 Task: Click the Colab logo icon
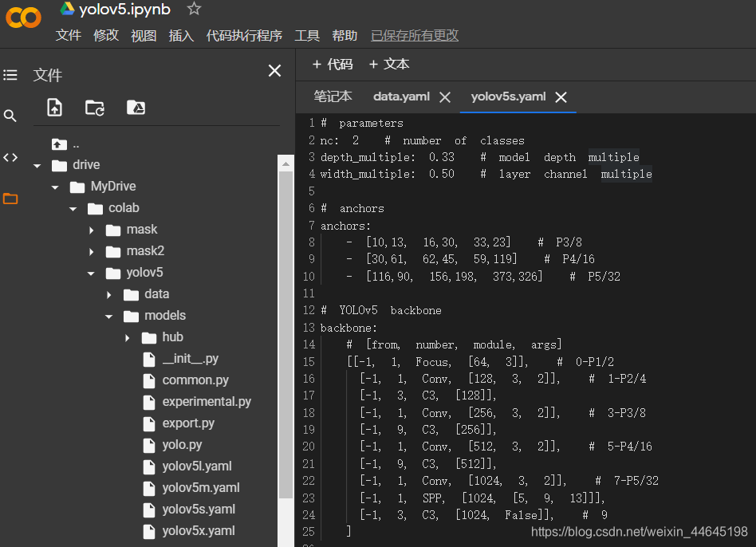[23, 18]
